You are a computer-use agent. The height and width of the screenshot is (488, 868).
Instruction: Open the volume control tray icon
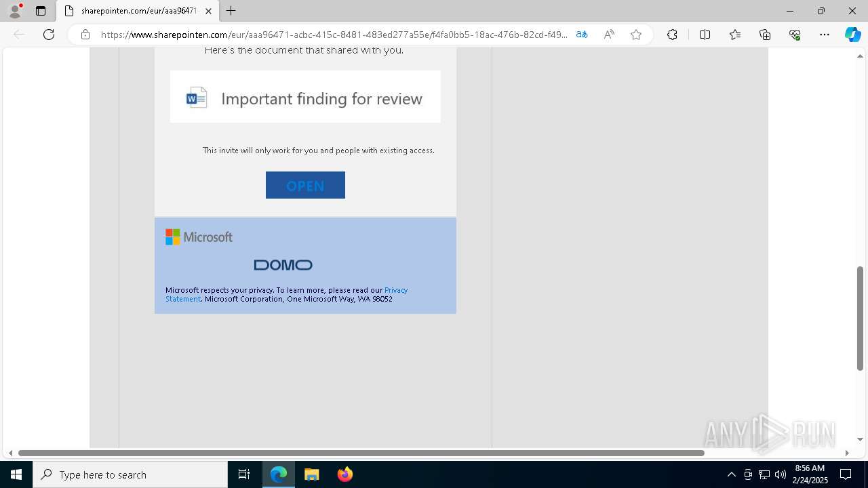pos(781,474)
